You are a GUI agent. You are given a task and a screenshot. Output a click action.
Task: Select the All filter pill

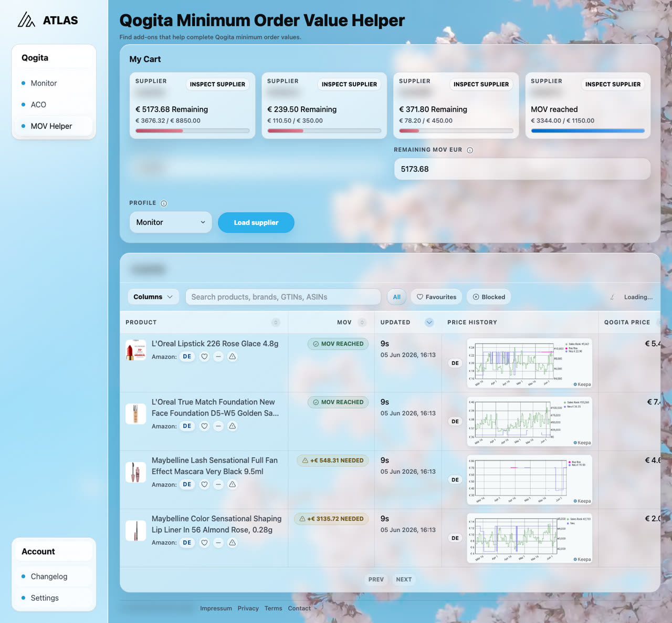[x=397, y=297]
